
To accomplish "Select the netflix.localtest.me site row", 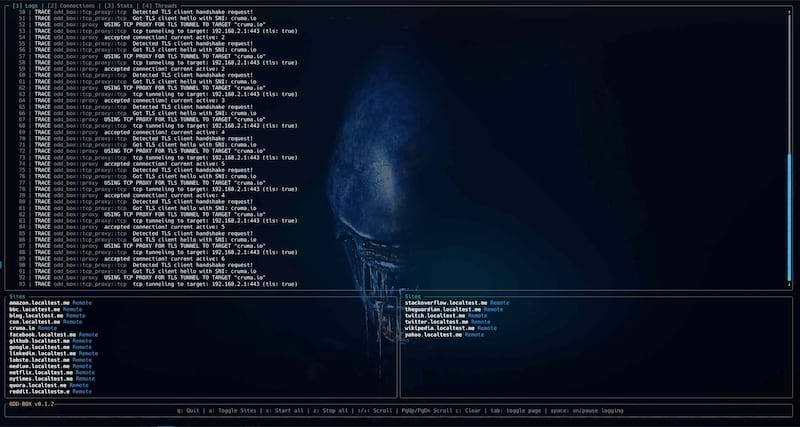I will tap(52, 372).
